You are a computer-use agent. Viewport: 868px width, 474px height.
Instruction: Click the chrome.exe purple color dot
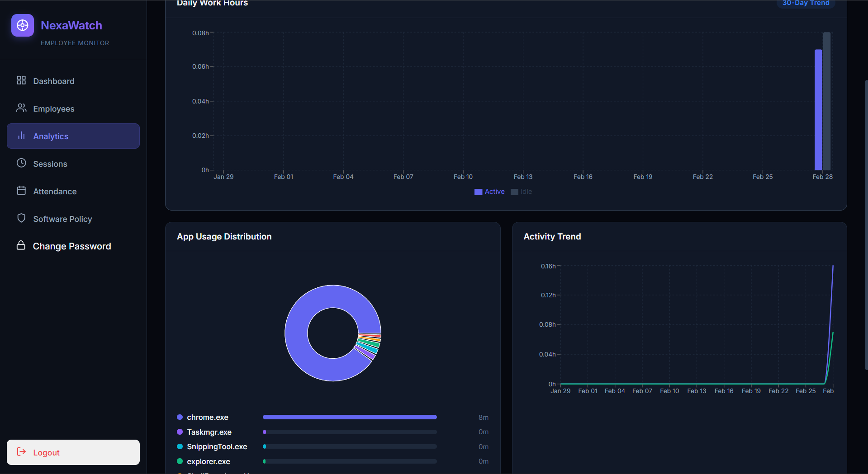point(180,417)
